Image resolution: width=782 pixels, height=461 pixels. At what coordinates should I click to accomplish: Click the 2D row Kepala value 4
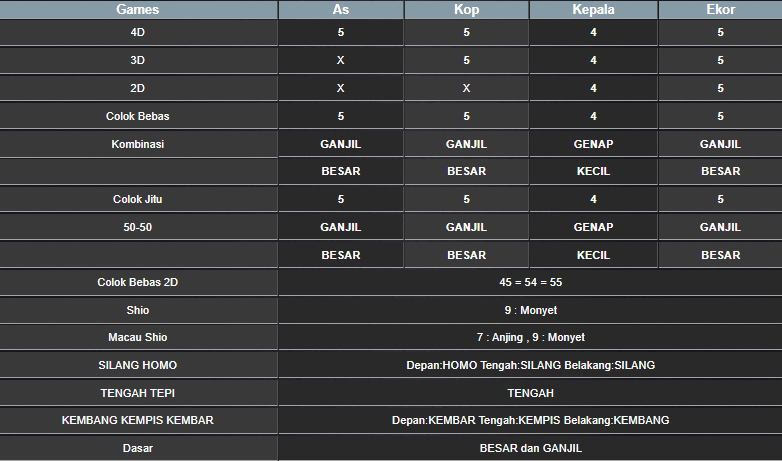click(593, 88)
